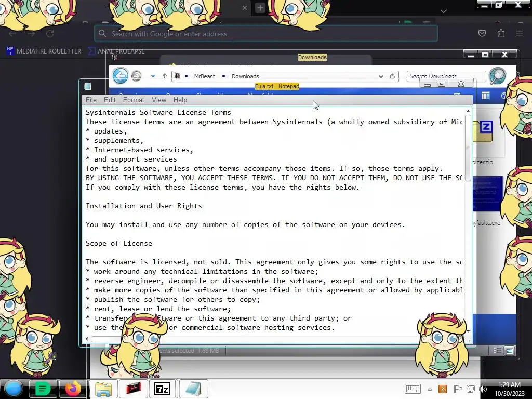Screen dimensions: 532x399
Task: Click the Java tray icon
Action: click(443, 389)
